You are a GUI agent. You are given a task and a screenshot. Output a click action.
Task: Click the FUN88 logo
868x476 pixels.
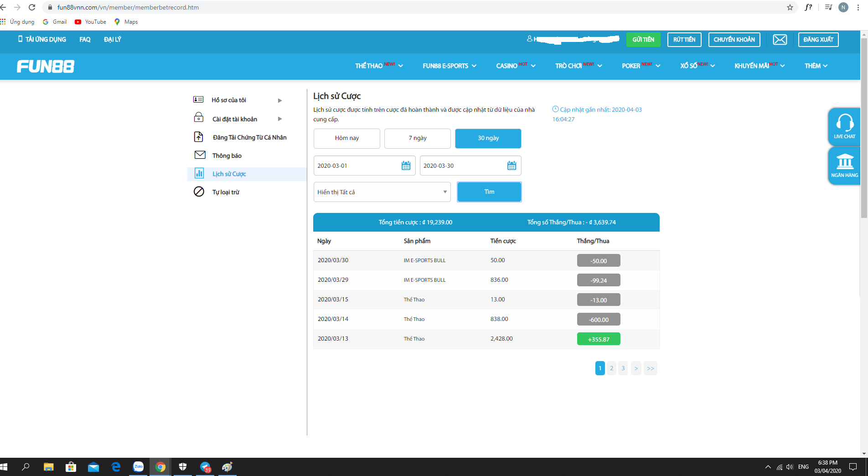(46, 67)
